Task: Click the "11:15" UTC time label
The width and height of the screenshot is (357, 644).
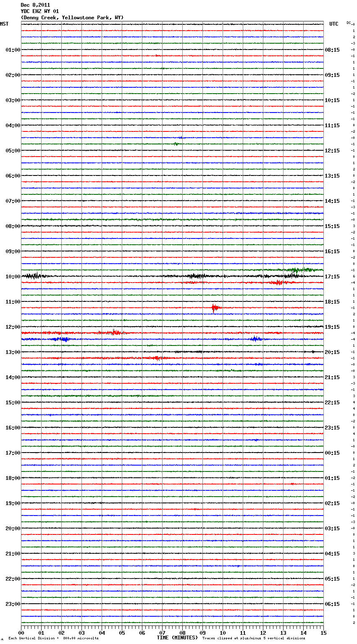Action: coord(332,126)
